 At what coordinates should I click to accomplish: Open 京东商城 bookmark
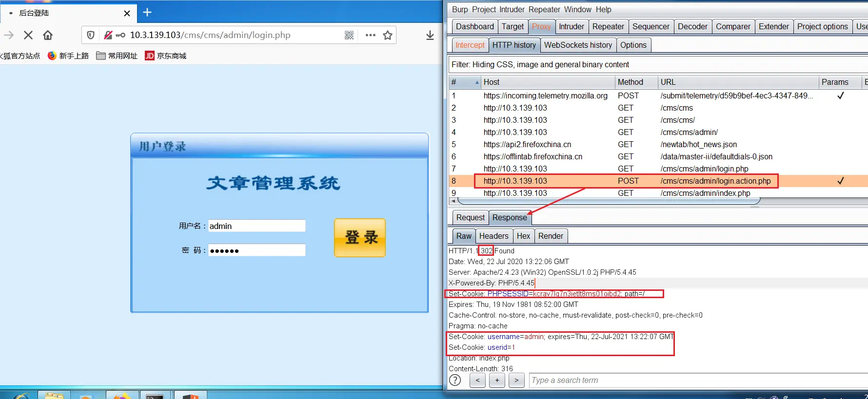pos(166,56)
